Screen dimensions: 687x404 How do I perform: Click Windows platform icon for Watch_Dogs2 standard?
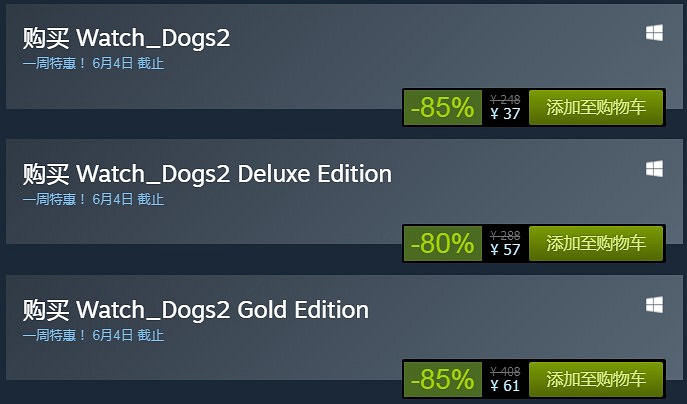click(654, 33)
